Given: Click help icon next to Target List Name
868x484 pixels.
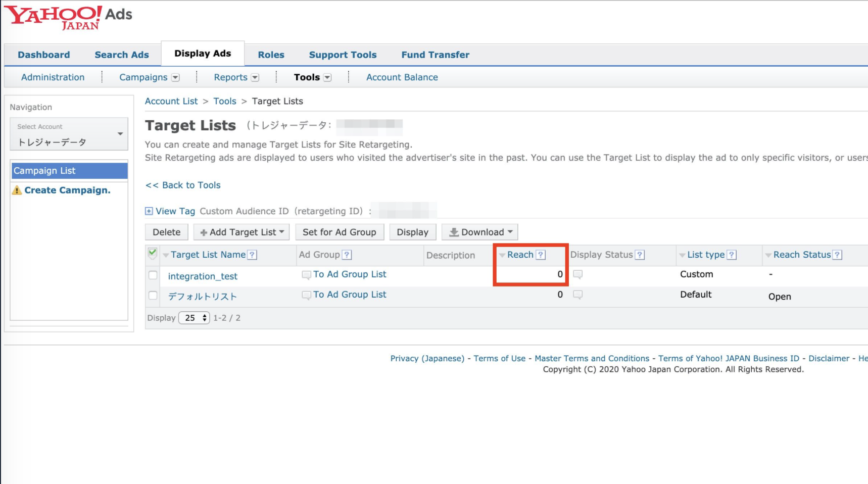Looking at the screenshot, I should pos(252,255).
